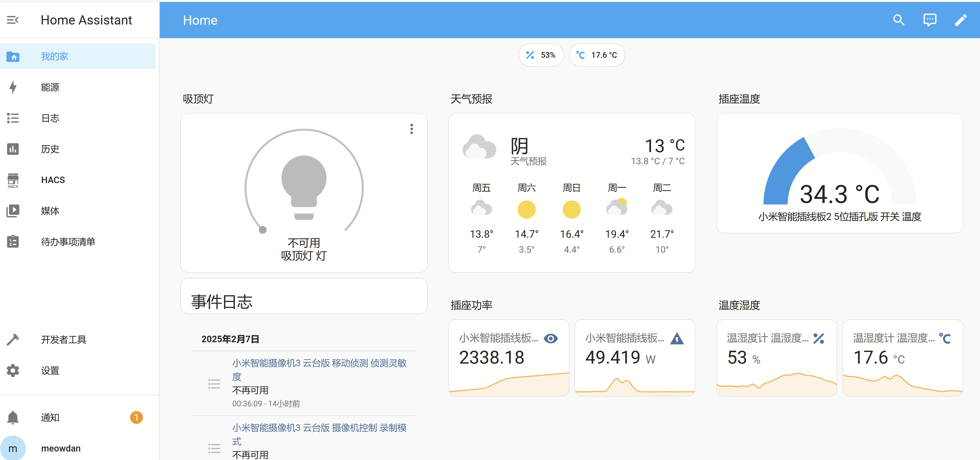This screenshot has height=460, width=980.
Task: Click the orange notification count badge
Action: coord(136,417)
